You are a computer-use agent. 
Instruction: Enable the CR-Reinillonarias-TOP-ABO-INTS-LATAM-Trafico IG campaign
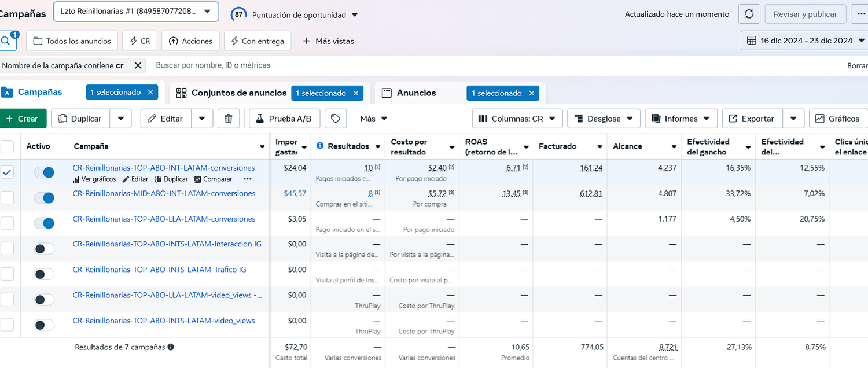click(x=44, y=274)
